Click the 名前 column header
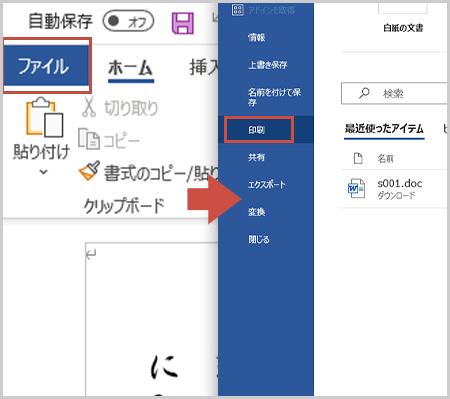 [x=385, y=159]
